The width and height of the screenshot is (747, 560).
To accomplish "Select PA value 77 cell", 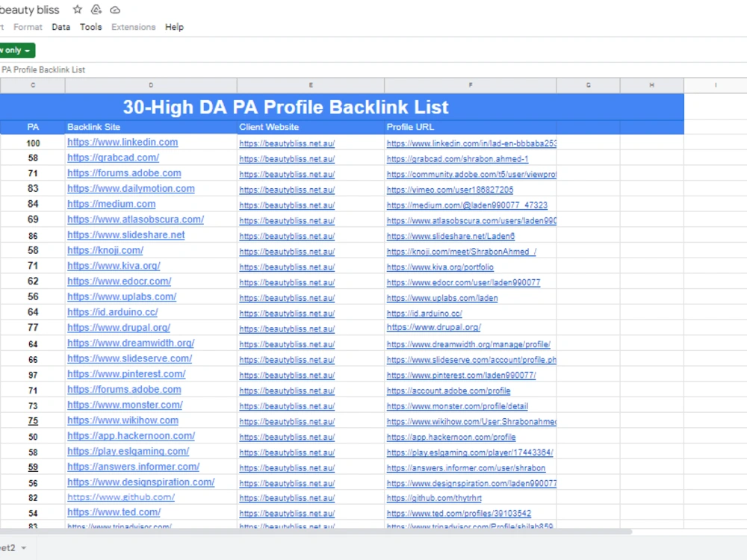I will pos(33,328).
